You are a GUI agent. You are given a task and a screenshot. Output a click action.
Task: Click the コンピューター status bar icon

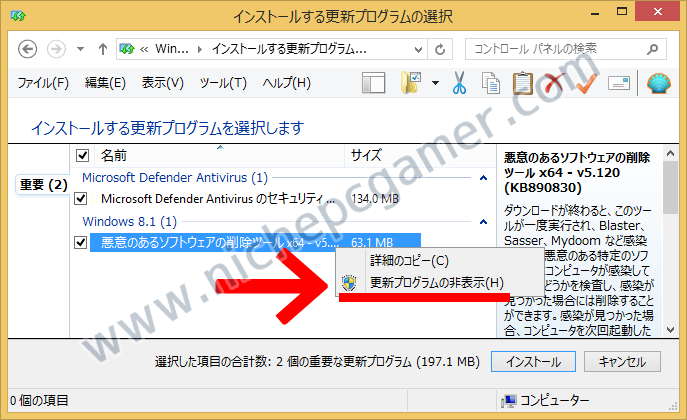(x=508, y=401)
